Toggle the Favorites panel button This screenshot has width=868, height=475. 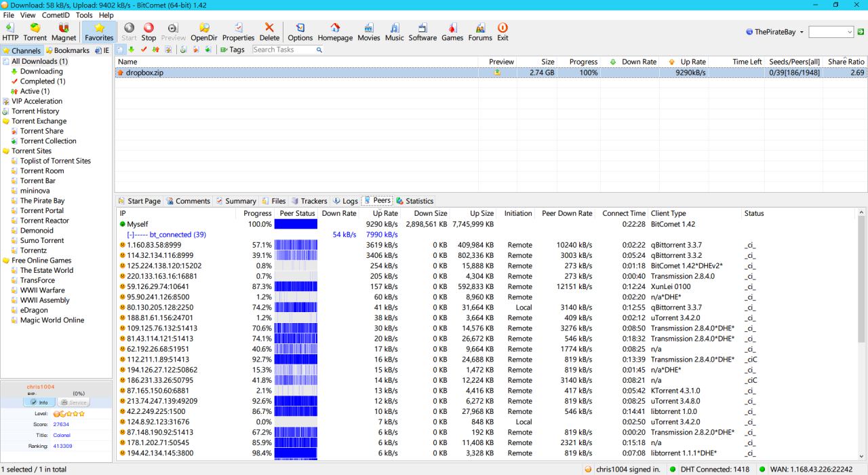tap(99, 32)
